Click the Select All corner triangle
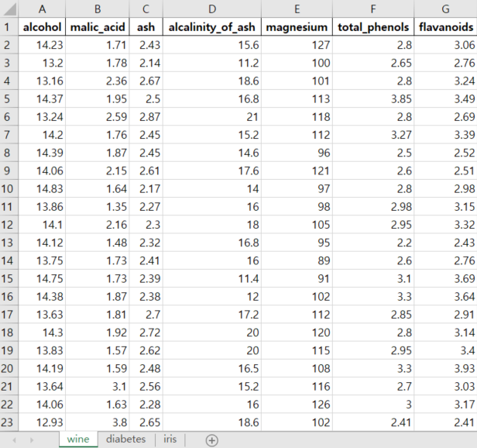 (9, 9)
